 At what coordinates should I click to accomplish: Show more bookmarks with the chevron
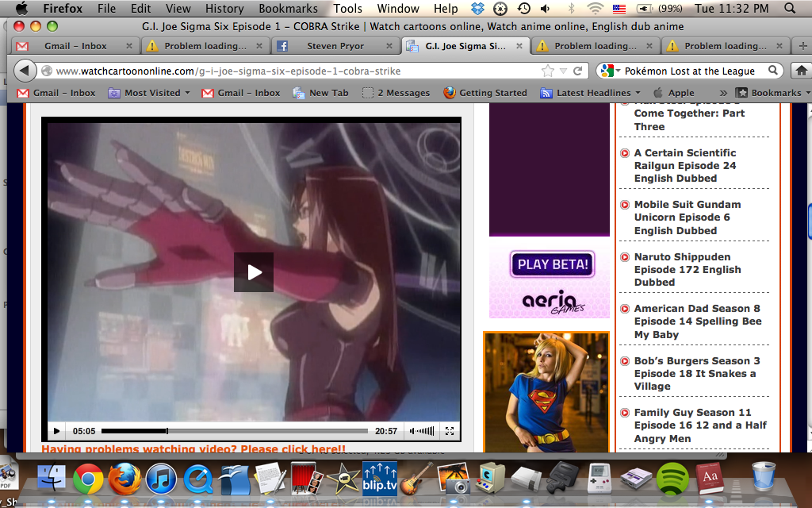tap(723, 93)
